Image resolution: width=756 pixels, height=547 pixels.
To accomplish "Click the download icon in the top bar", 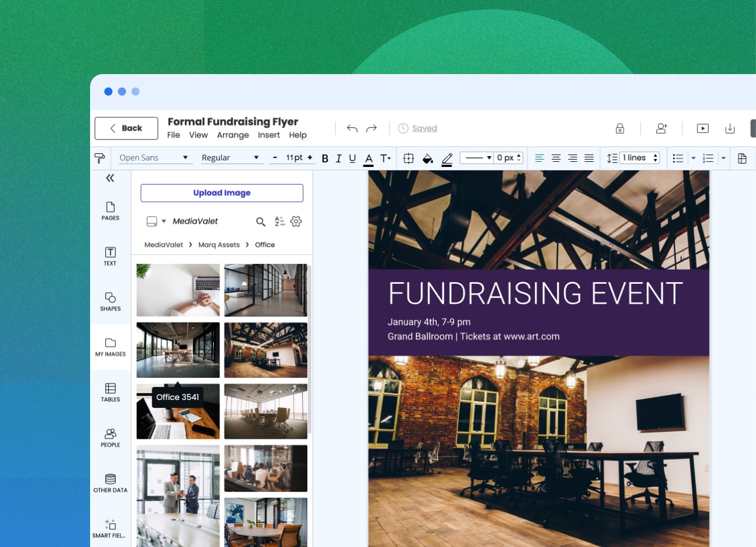I will 730,128.
